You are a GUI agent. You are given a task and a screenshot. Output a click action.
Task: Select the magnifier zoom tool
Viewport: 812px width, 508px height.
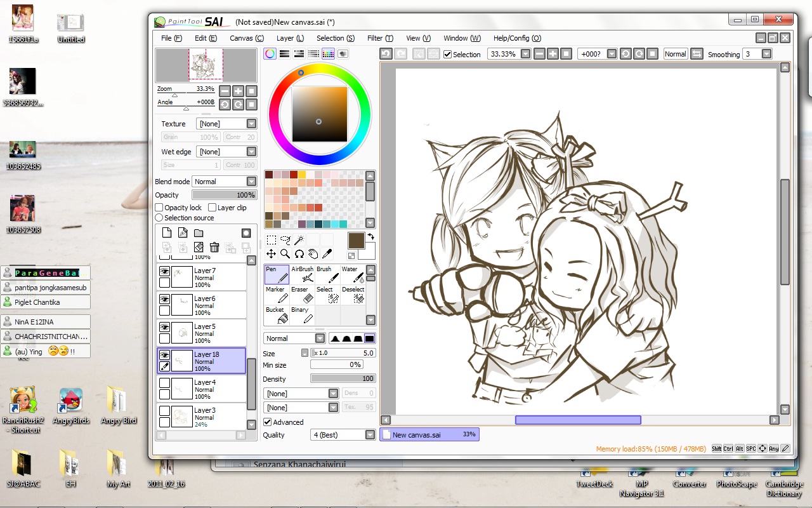[285, 254]
